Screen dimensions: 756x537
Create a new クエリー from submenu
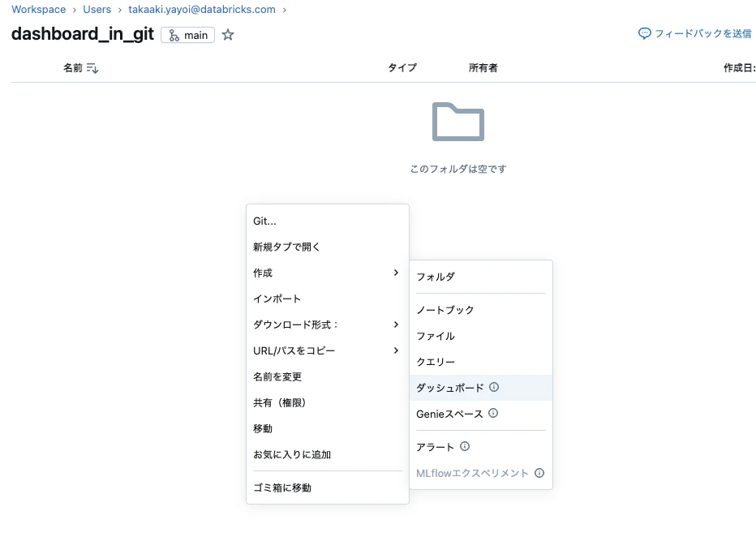coord(481,362)
